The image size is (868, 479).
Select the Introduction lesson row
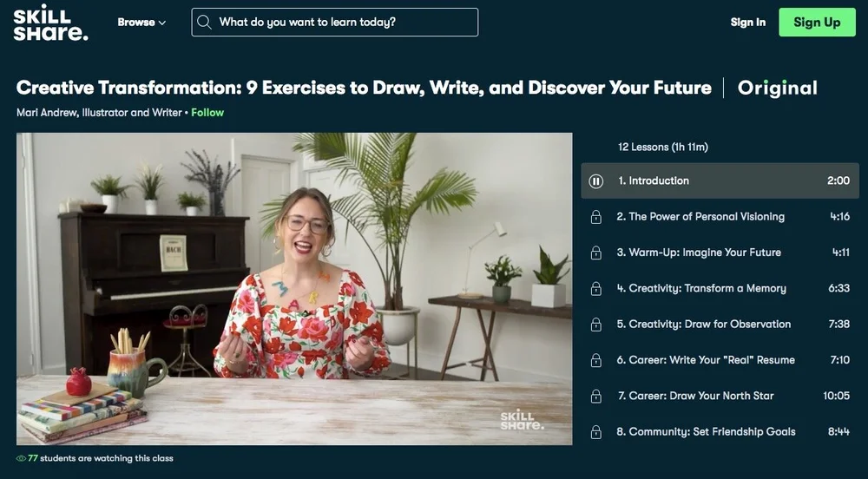[720, 180]
